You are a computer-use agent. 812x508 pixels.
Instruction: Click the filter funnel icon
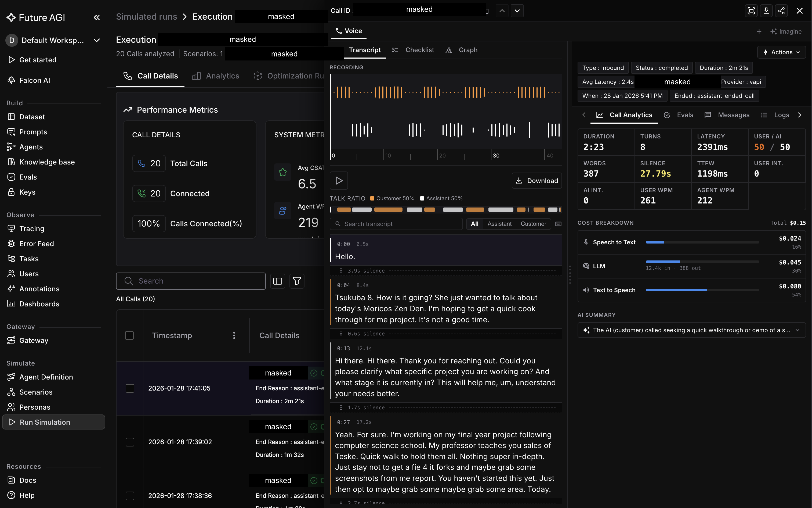[297, 281]
